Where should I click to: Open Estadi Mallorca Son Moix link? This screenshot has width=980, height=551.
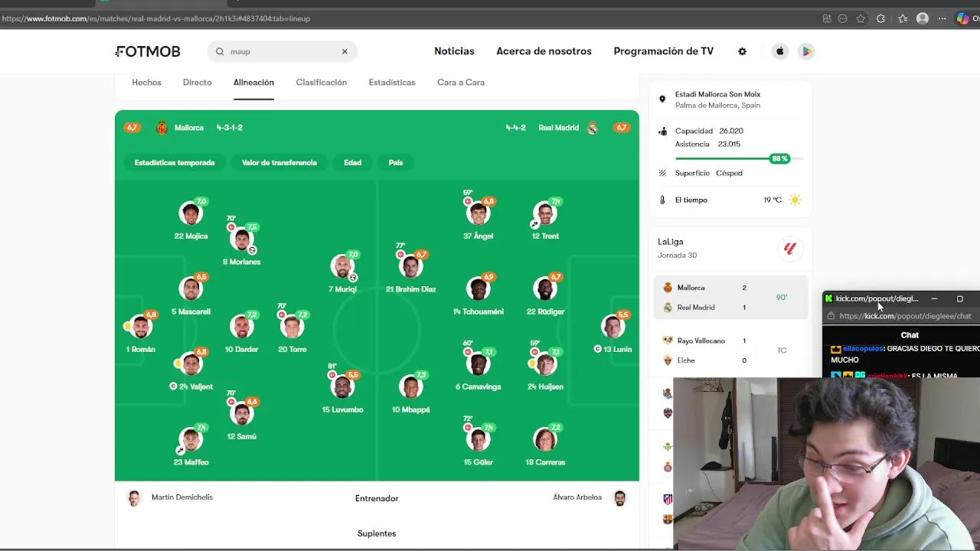pos(717,94)
